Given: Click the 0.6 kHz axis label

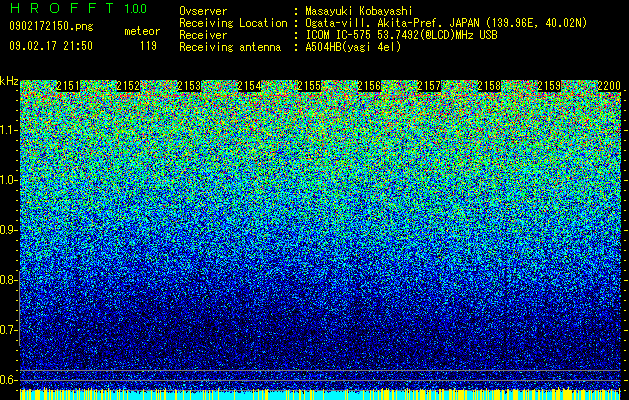Looking at the screenshot, I should pyautogui.click(x=9, y=380).
